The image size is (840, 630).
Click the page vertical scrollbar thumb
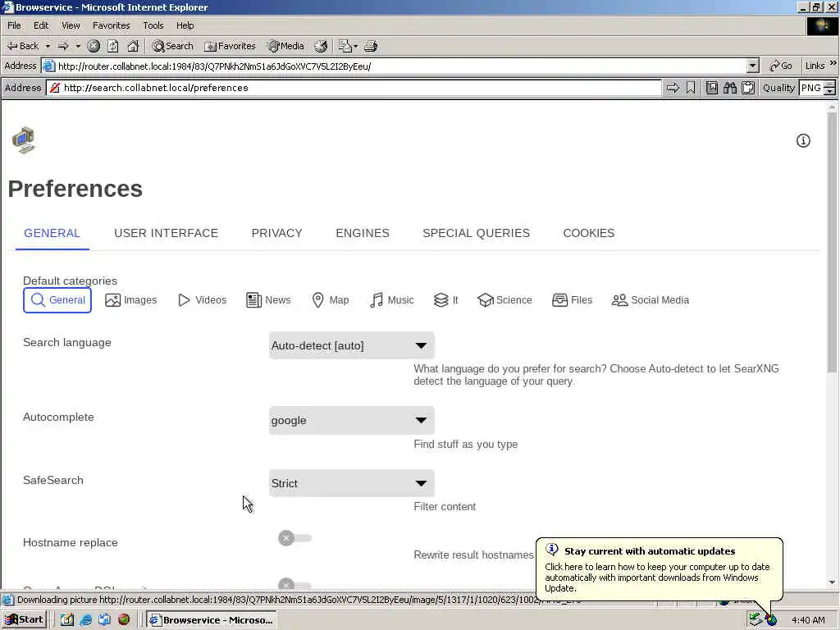832,242
